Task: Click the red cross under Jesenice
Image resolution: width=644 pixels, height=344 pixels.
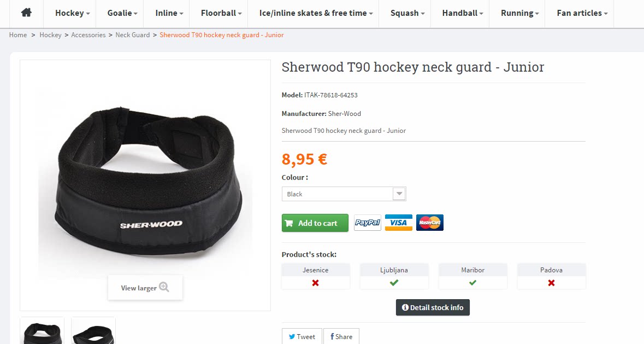Action: 315,283
